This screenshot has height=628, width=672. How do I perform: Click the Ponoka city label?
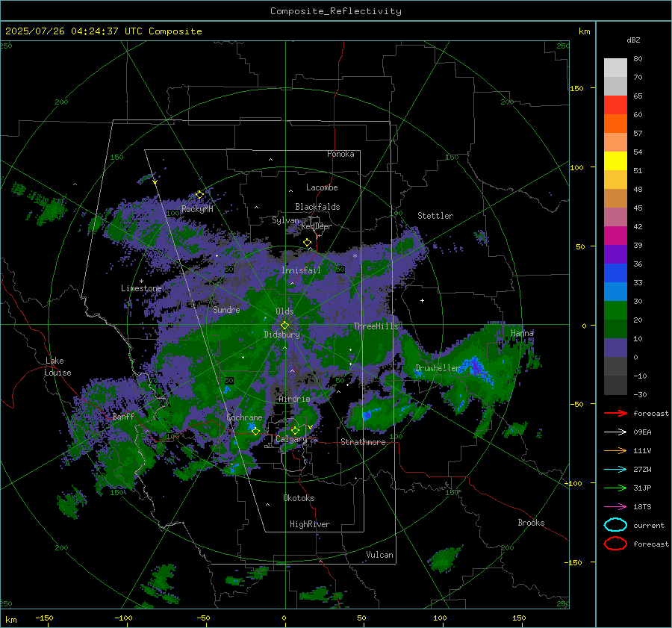point(340,154)
